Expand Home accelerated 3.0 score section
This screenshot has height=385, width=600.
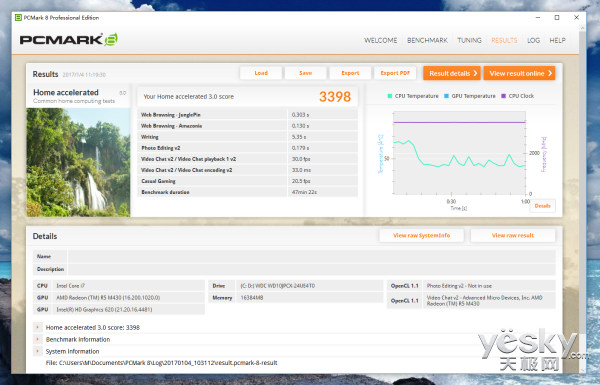(38, 328)
